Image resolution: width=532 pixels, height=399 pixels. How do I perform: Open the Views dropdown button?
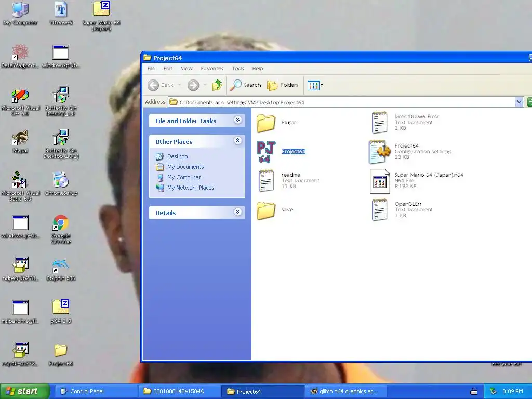coord(315,85)
